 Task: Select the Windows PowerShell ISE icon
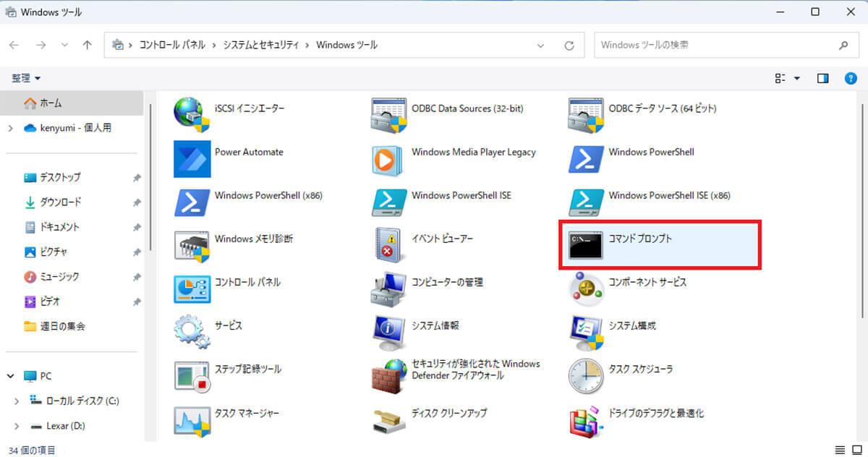tap(389, 202)
